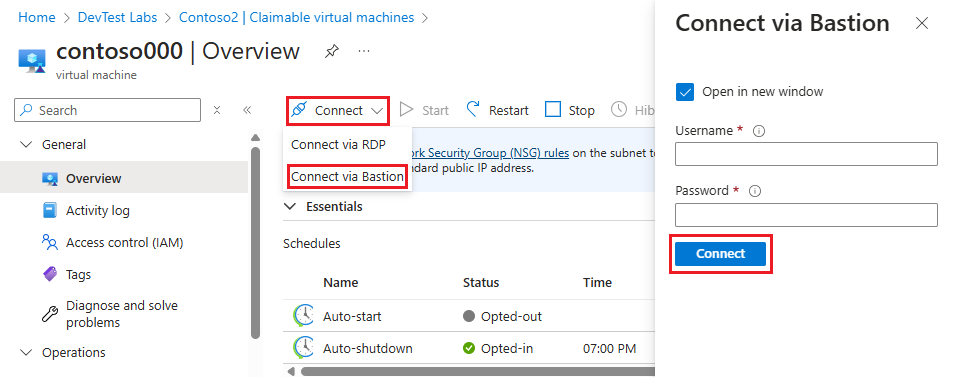The height and width of the screenshot is (377, 953).
Task: Pin the contoso000 overview page
Action: (x=331, y=52)
